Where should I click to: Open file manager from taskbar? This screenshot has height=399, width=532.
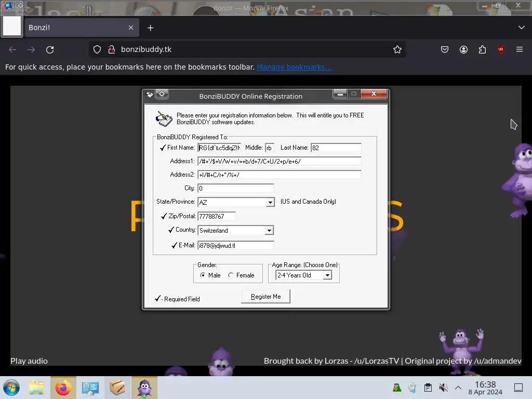[36, 388]
